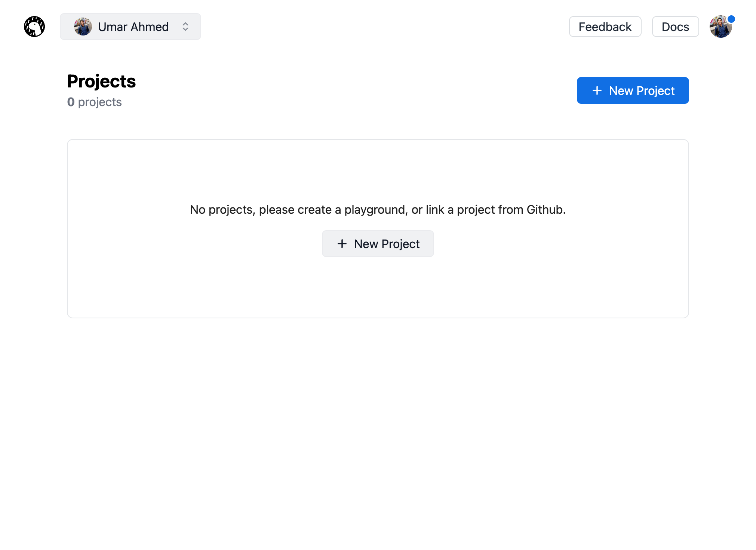The image size is (756, 550).
Task: Click the 0 projects counter text
Action: coord(94,102)
